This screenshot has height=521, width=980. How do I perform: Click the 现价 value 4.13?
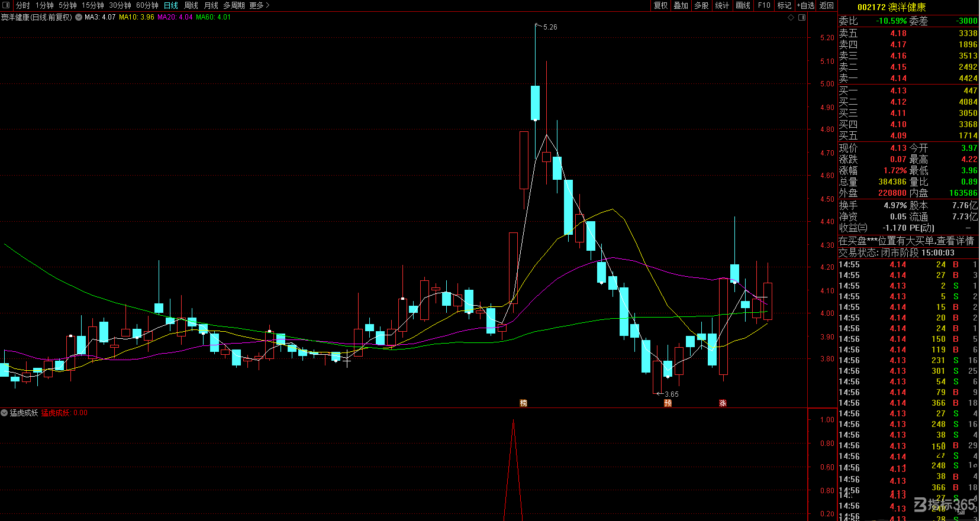pos(898,148)
